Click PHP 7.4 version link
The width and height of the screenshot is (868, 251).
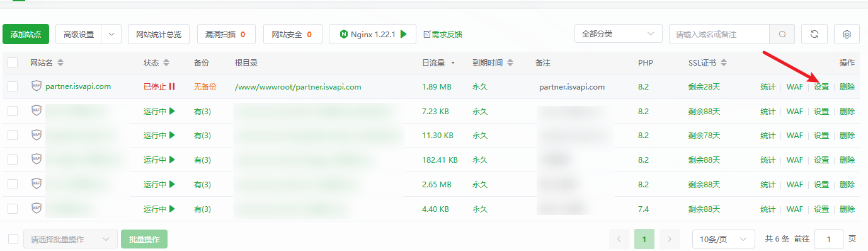point(643,209)
